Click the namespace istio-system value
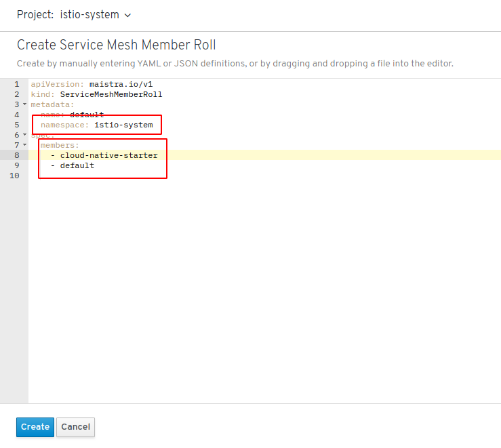 pyautogui.click(x=123, y=125)
